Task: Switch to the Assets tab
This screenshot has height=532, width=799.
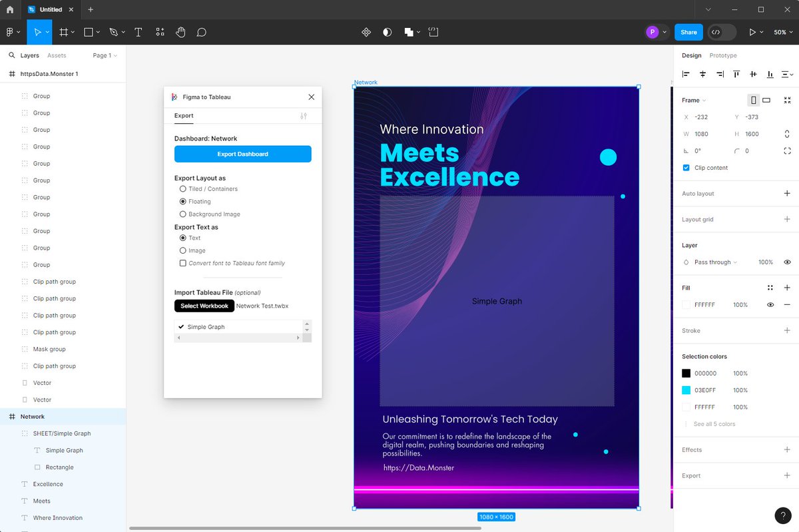Action: (57, 55)
